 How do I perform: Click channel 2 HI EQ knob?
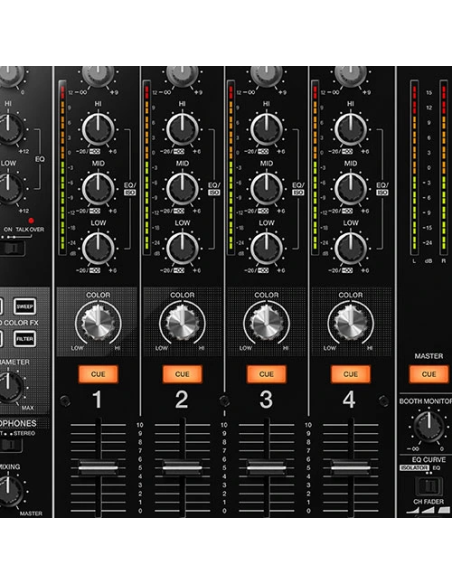(x=182, y=129)
